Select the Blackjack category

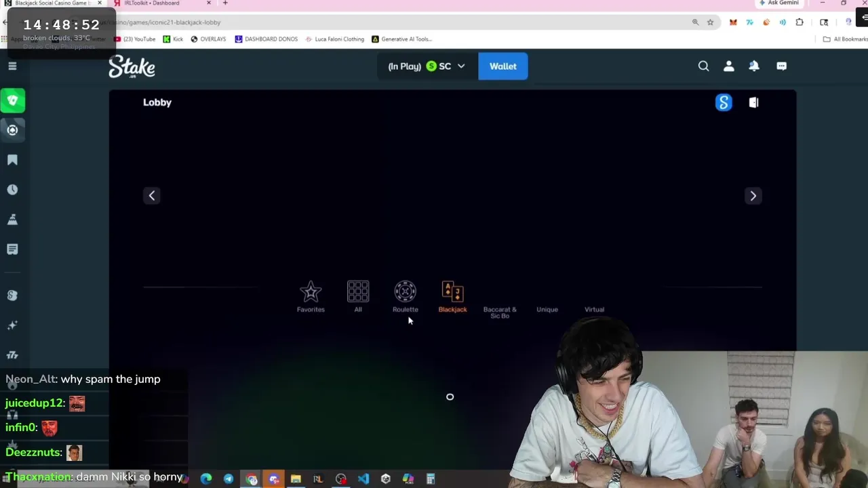(x=452, y=297)
